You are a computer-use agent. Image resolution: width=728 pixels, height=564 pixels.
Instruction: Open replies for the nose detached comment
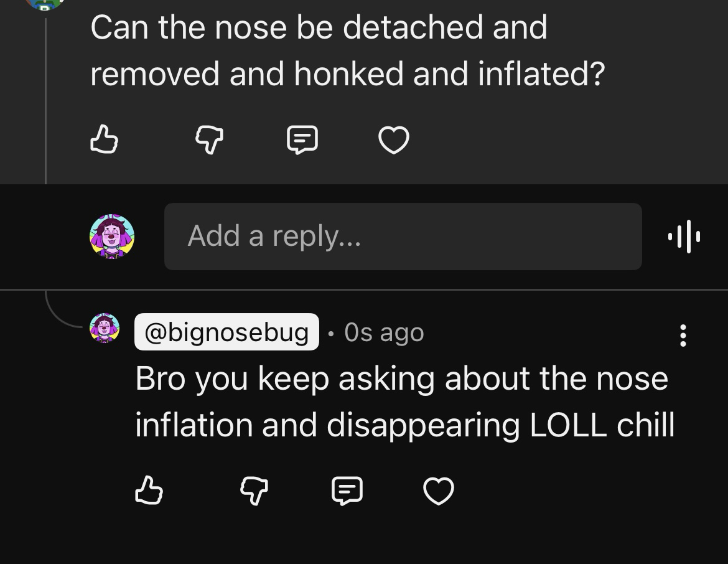click(302, 139)
